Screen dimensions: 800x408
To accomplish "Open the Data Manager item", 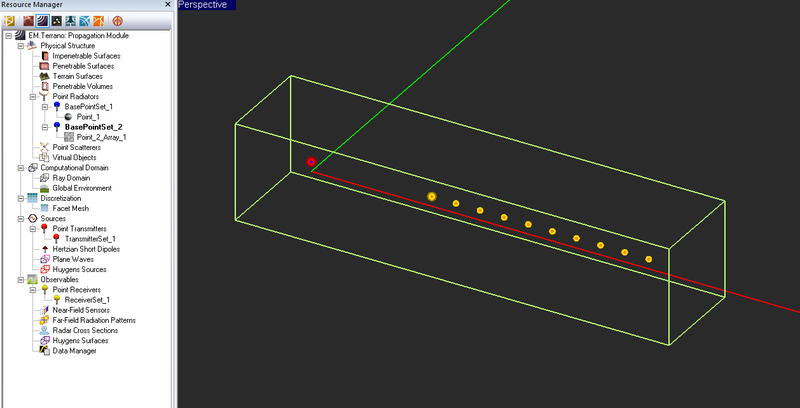I will point(74,351).
